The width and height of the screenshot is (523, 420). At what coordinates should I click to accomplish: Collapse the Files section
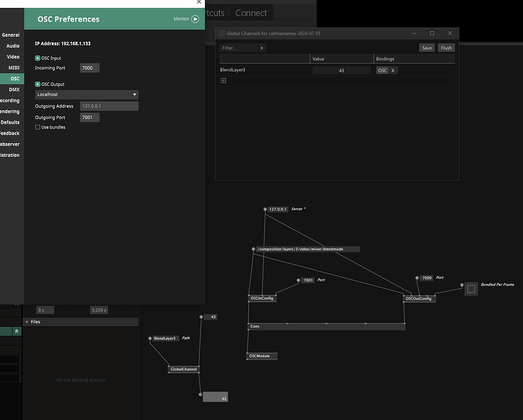(x=27, y=322)
